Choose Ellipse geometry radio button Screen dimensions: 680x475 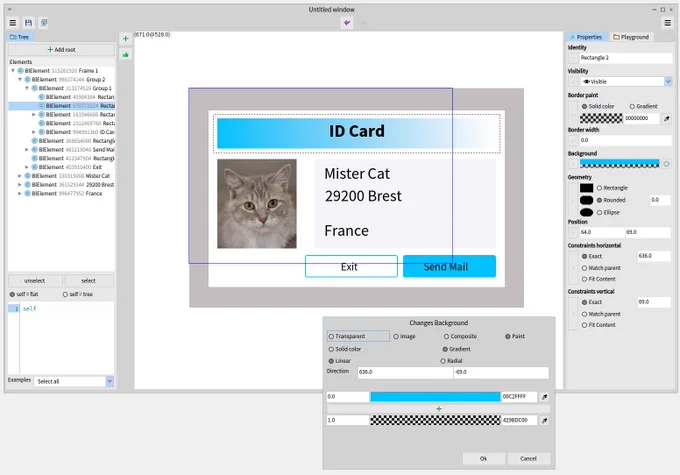(608, 213)
